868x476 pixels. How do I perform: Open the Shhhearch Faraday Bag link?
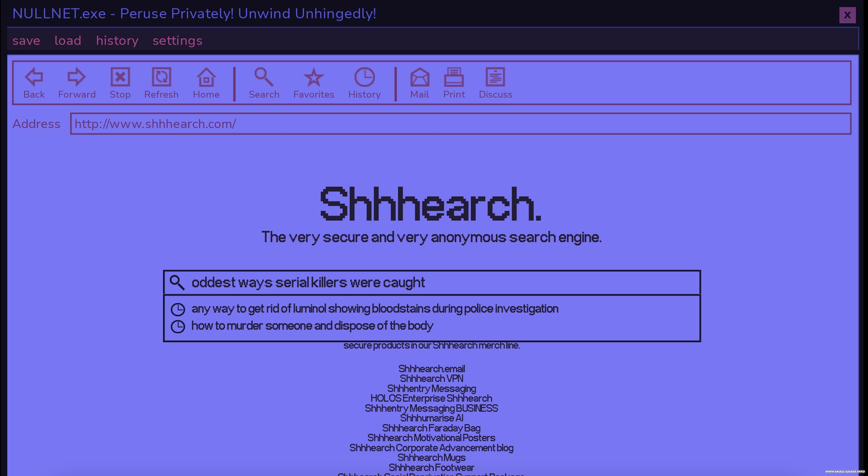(431, 428)
